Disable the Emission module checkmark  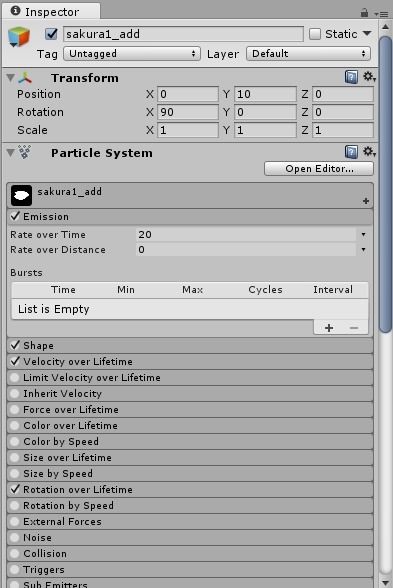(15, 216)
